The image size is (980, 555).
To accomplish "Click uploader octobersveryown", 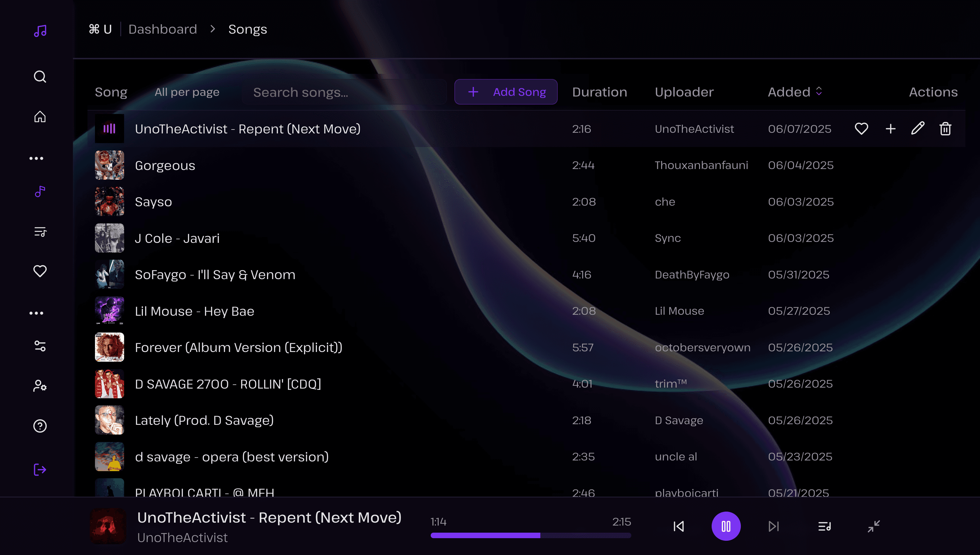I will click(702, 347).
